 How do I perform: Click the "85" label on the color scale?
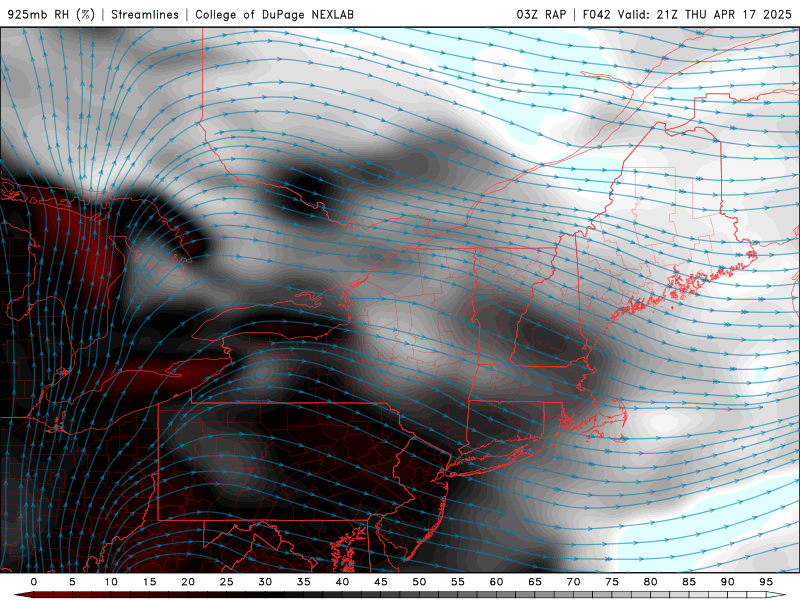click(x=689, y=582)
